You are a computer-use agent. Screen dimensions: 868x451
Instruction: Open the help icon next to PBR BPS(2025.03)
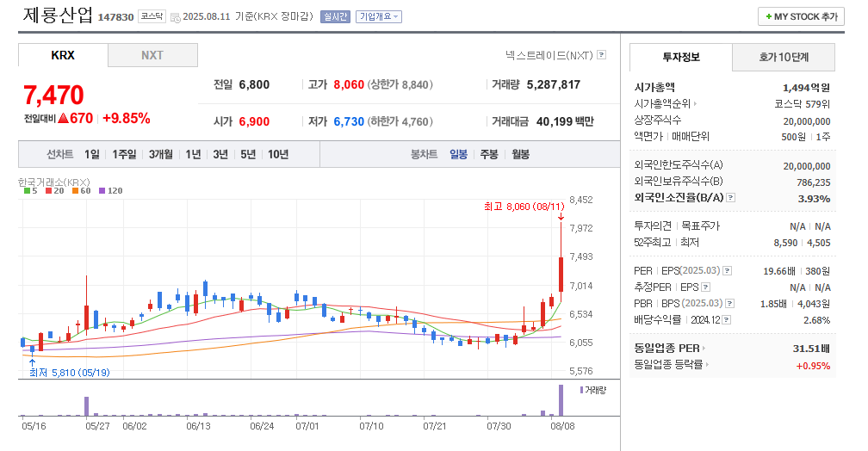click(x=729, y=303)
